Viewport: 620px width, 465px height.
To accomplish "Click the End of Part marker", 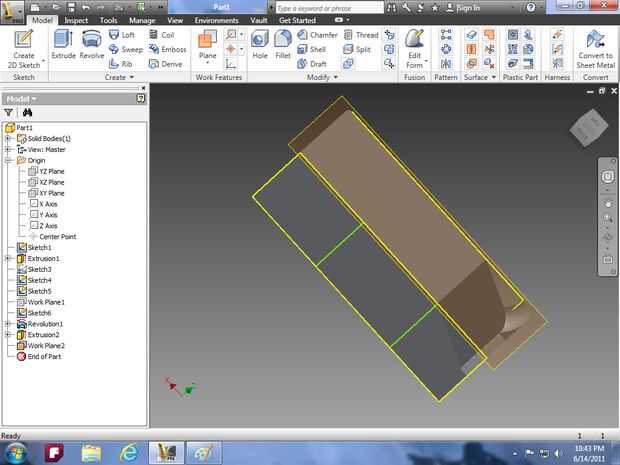I will coord(39,356).
